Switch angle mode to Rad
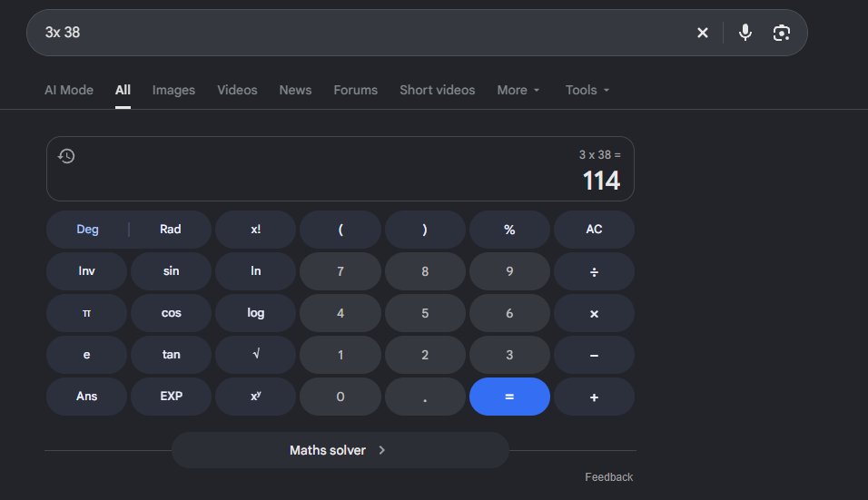868x500 pixels. 171,229
